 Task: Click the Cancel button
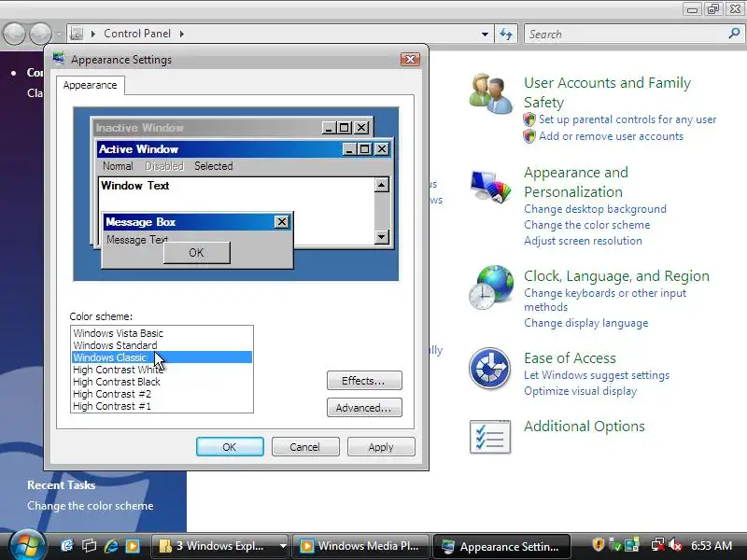[x=305, y=447]
